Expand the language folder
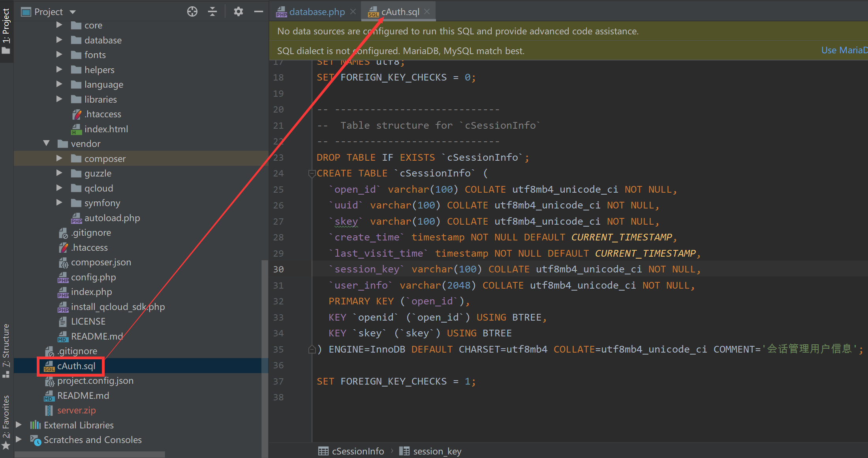Image resolution: width=868 pixels, height=458 pixels. tap(59, 84)
